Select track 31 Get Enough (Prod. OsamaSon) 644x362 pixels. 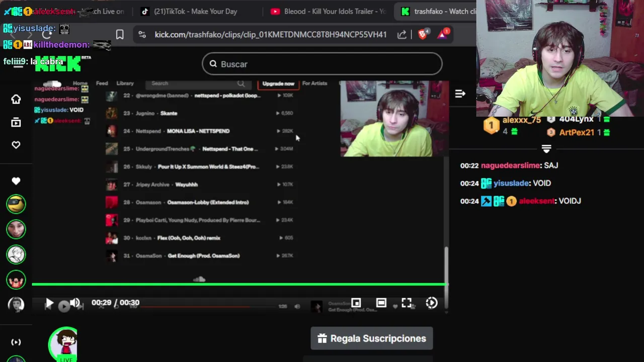199,255
